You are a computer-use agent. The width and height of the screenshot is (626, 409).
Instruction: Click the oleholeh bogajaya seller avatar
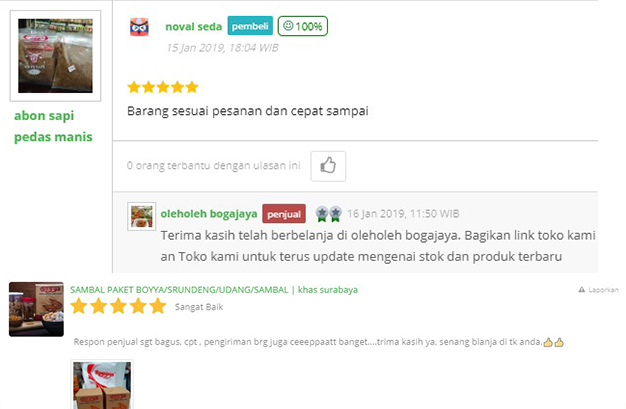[141, 216]
